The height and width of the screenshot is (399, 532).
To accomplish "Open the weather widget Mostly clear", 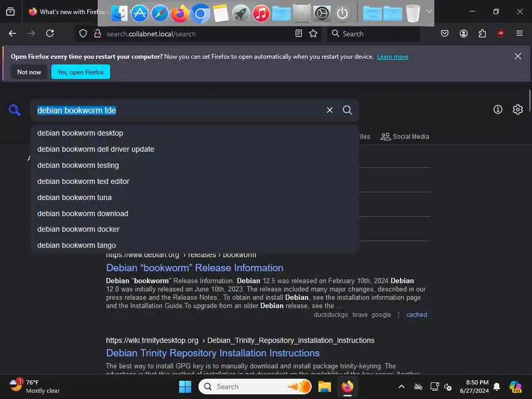I will pyautogui.click(x=34, y=387).
